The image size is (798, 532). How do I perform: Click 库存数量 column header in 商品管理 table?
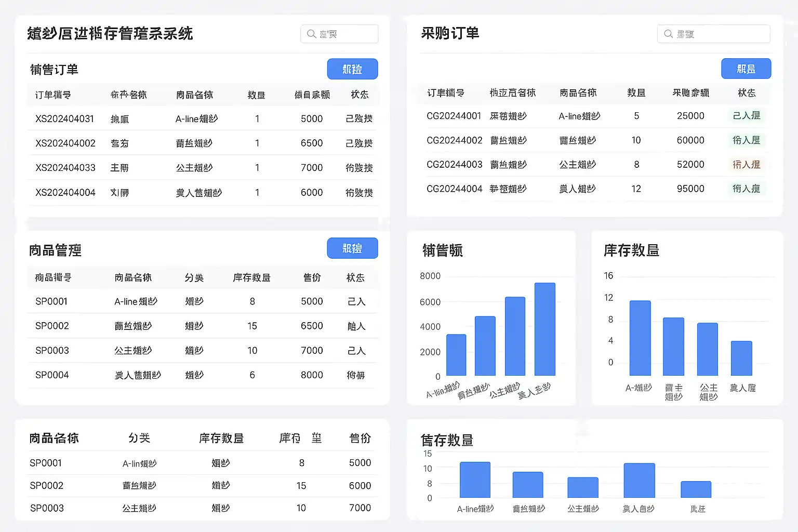251,278
